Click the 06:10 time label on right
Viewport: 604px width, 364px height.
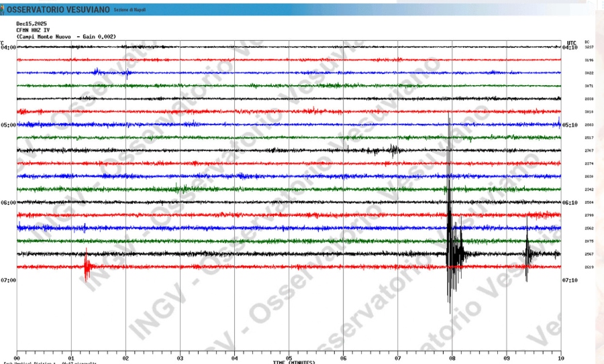pyautogui.click(x=569, y=202)
